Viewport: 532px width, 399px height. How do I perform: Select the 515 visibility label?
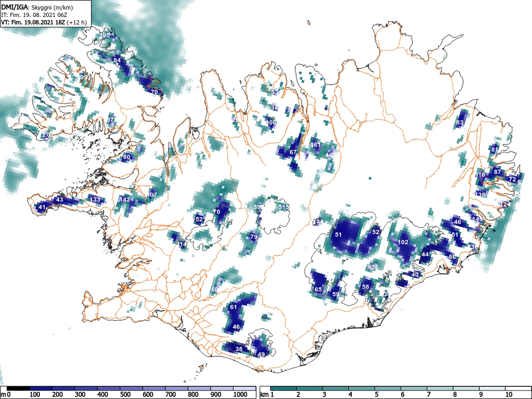tap(284, 207)
